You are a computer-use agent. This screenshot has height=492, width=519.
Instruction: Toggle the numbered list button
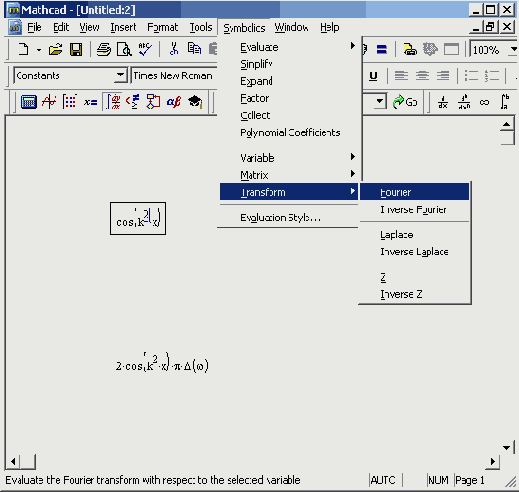(492, 76)
